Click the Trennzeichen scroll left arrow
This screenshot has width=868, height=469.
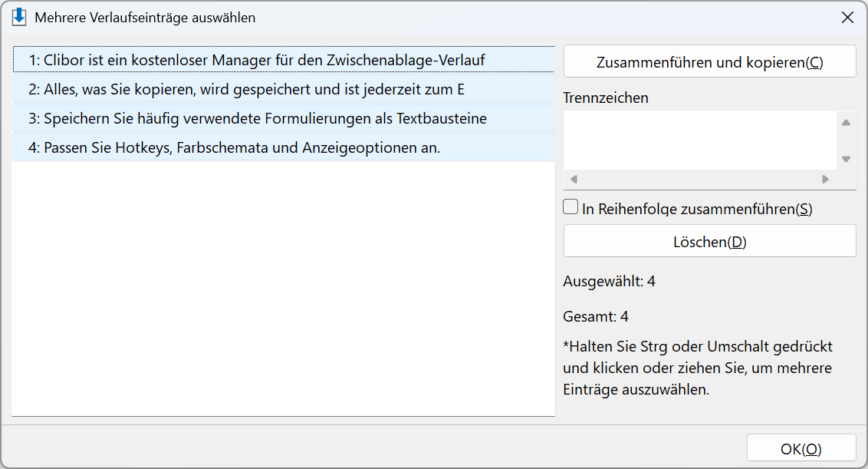[574, 179]
